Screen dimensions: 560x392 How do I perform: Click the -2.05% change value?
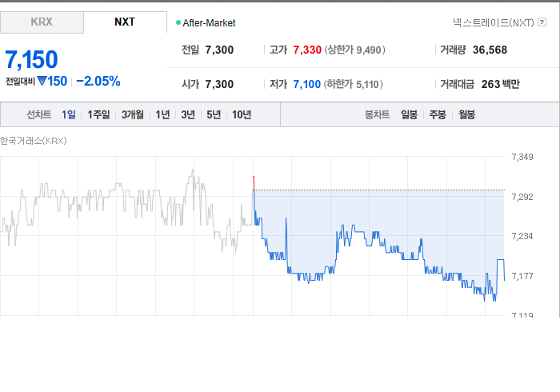click(x=98, y=82)
